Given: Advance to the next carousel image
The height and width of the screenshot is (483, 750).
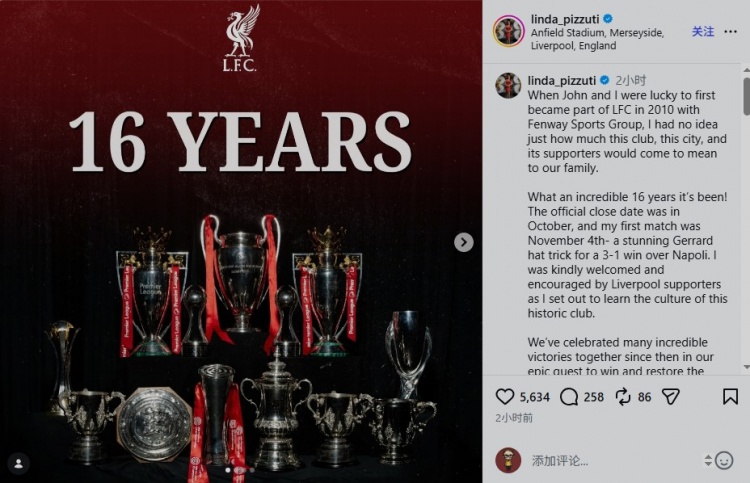Looking at the screenshot, I should [x=463, y=242].
